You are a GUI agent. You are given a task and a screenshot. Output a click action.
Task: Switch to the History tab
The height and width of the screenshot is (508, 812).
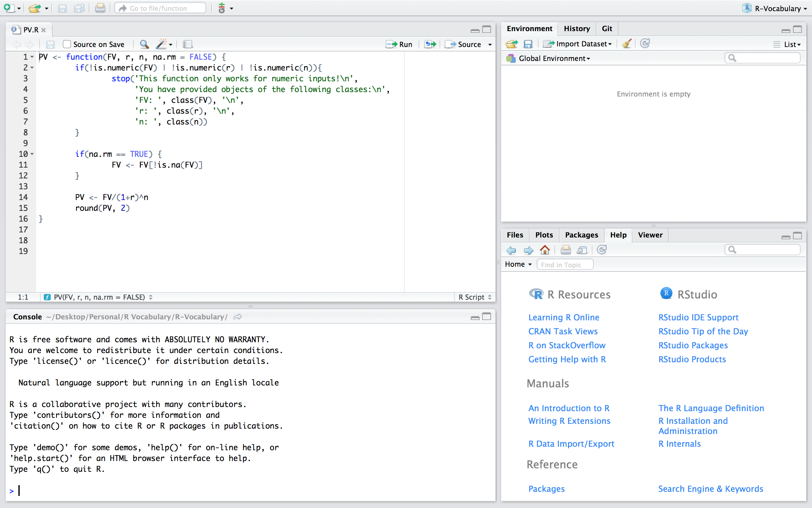click(577, 29)
